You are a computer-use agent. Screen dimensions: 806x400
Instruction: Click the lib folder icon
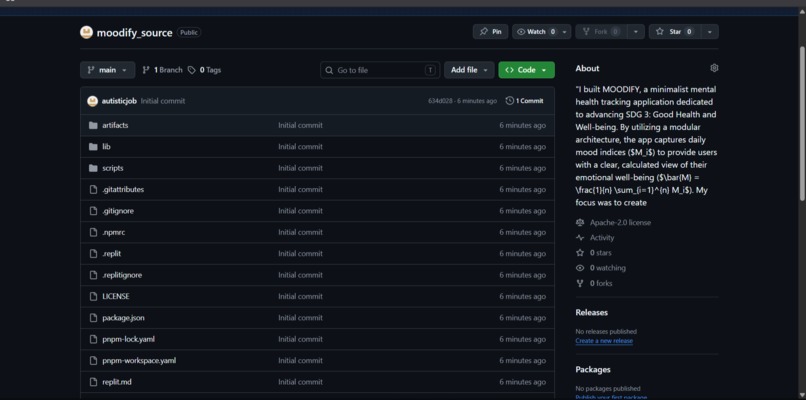[93, 147]
